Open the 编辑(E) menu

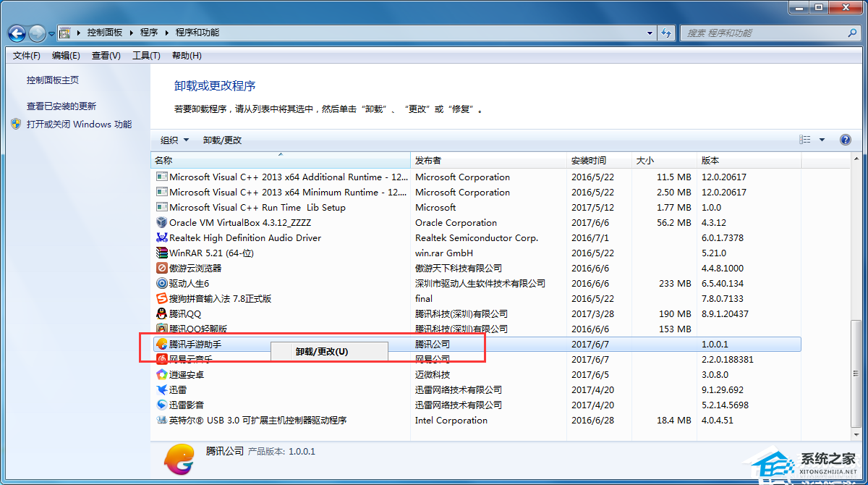[x=66, y=56]
